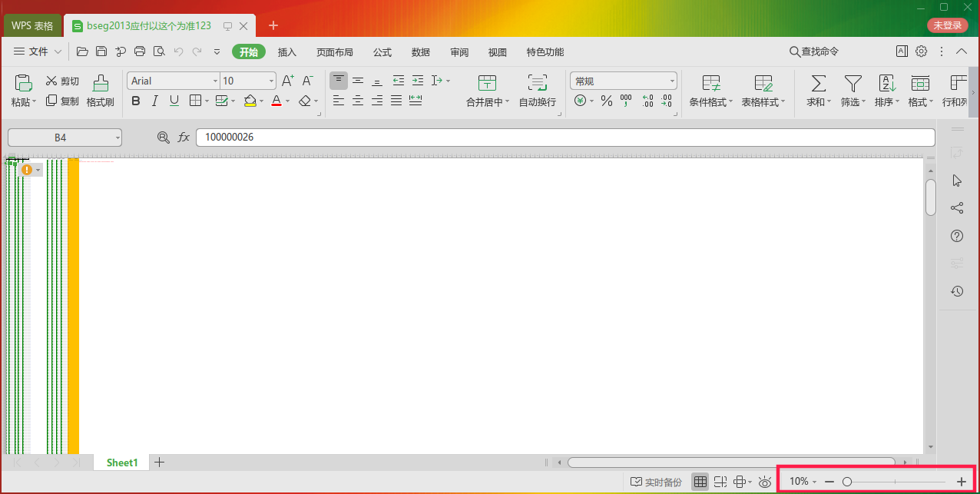Toggle center horizontal alignment
Screen dimensions: 980x494
pos(358,101)
